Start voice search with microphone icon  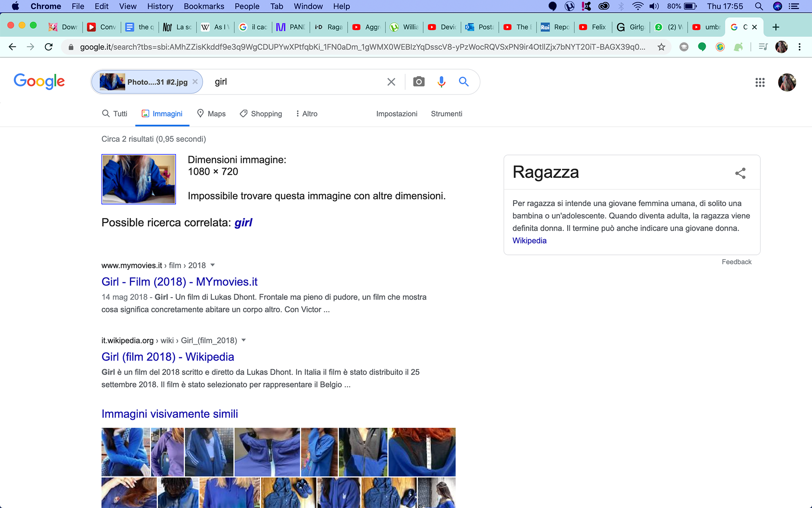442,82
